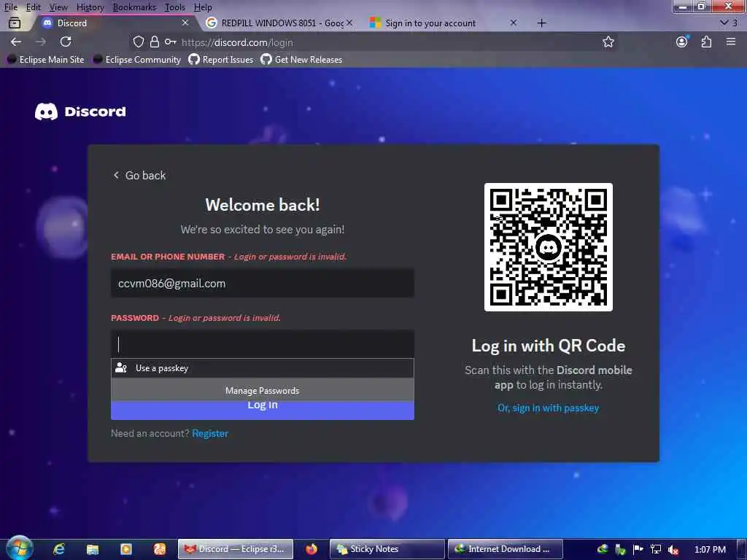The height and width of the screenshot is (560, 747).
Task: Click the Internet Download Manager tray icon
Action: pyautogui.click(x=603, y=549)
